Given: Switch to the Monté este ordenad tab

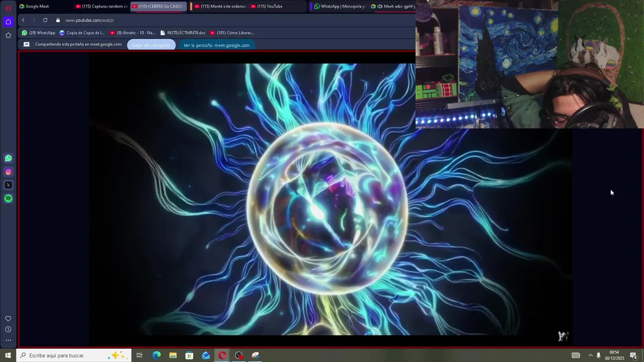Looking at the screenshot, I should pyautogui.click(x=220, y=7).
